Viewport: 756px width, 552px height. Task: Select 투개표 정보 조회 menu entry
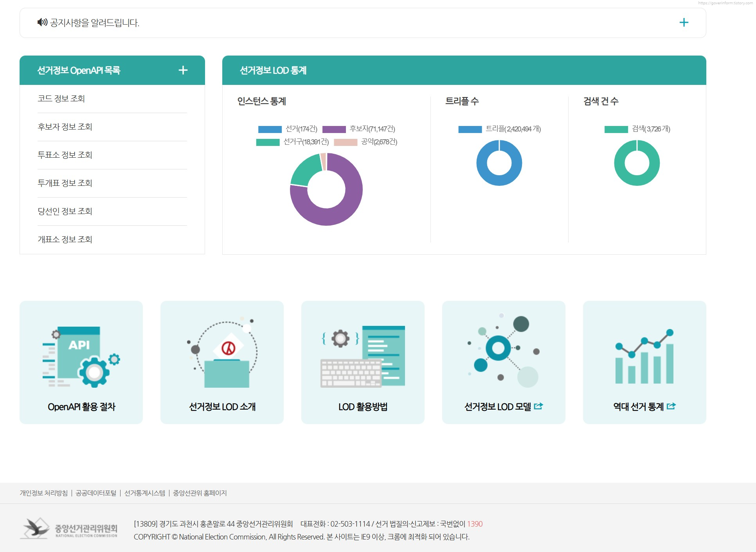(65, 183)
